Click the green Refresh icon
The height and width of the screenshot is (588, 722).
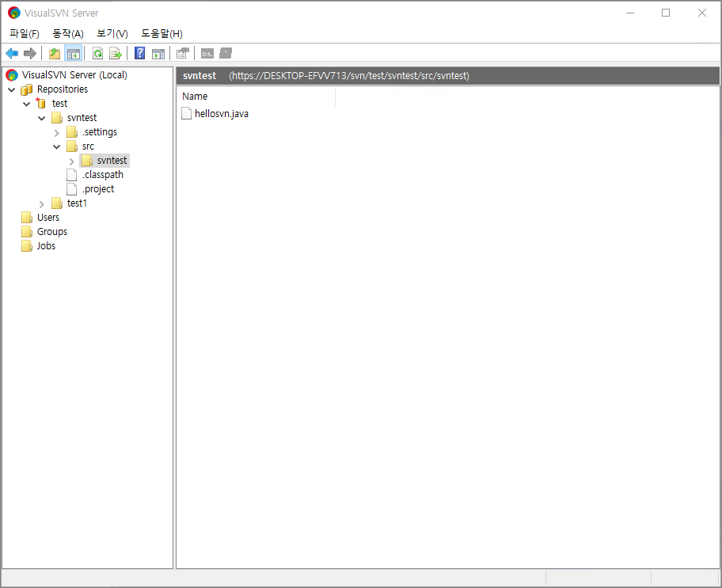tap(97, 53)
